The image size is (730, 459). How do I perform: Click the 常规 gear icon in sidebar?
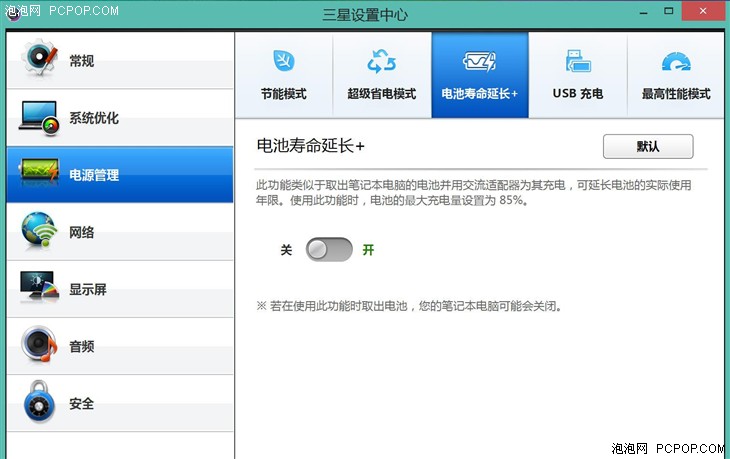coord(39,58)
